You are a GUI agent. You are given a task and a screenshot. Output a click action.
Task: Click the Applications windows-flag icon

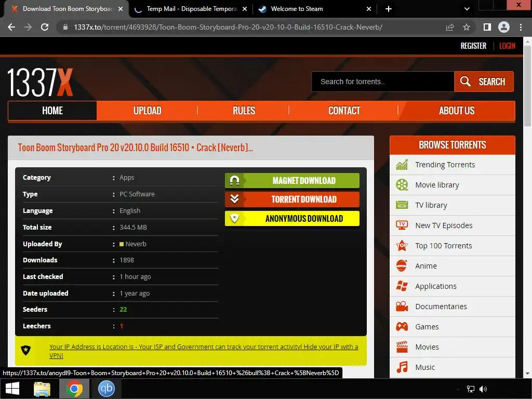point(402,286)
